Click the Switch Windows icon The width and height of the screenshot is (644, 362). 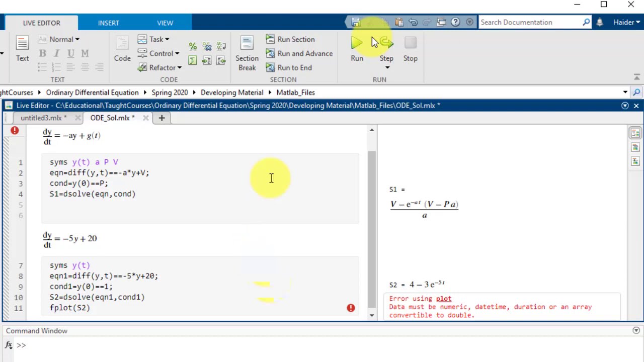441,22
